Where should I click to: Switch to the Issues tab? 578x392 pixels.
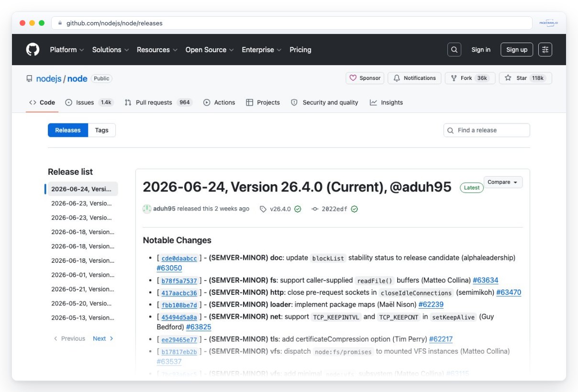click(x=89, y=102)
